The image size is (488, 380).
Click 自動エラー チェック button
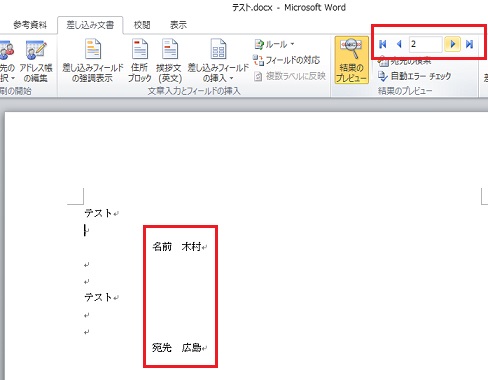[415, 76]
